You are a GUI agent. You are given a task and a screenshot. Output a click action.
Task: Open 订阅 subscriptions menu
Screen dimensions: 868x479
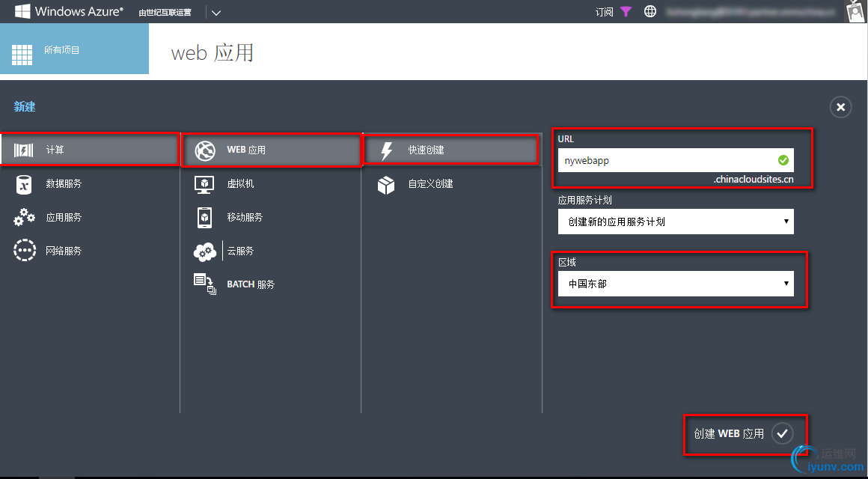(x=604, y=12)
